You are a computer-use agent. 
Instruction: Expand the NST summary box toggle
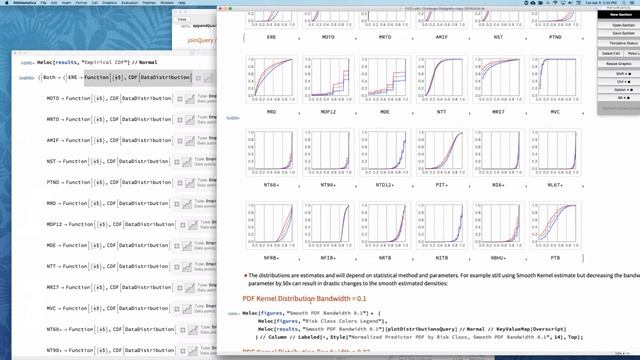pyautogui.click(x=177, y=162)
